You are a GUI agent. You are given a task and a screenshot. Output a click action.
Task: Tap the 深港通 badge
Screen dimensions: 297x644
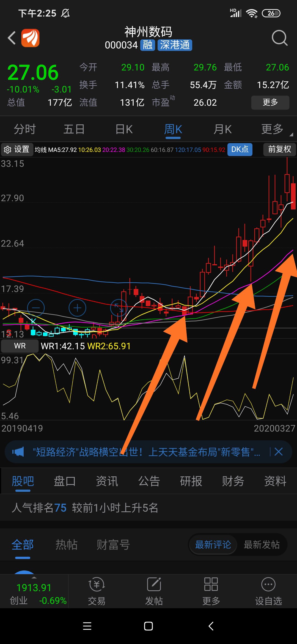point(175,45)
